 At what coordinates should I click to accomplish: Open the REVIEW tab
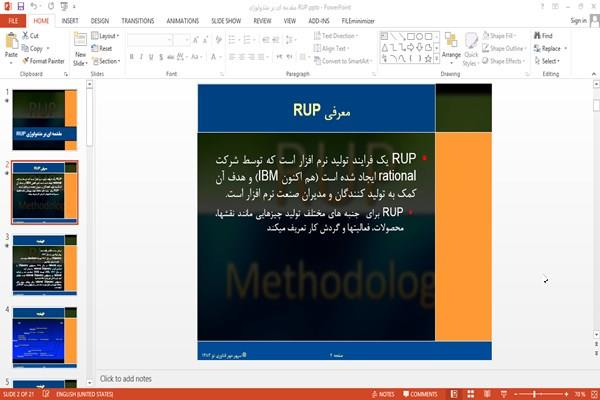pyautogui.click(x=262, y=21)
